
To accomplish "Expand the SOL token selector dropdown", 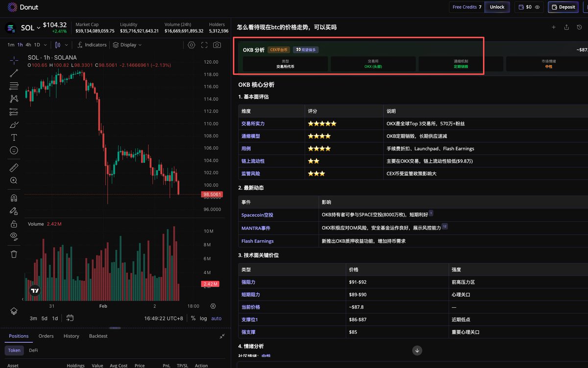I will (x=38, y=28).
